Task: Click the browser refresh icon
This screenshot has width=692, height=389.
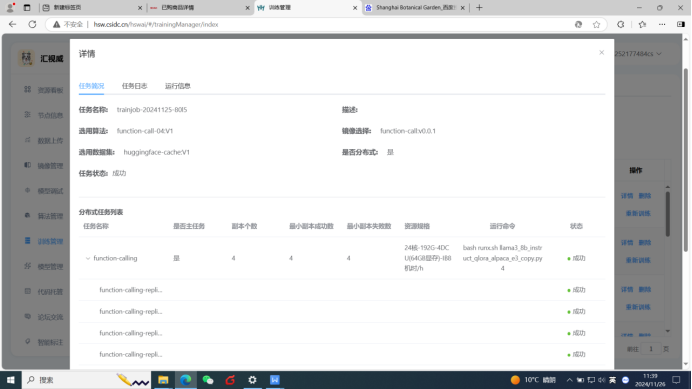Action: pyautogui.click(x=32, y=24)
